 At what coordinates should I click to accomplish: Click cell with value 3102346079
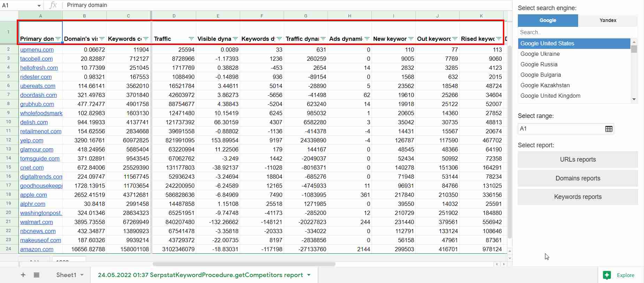(x=174, y=249)
